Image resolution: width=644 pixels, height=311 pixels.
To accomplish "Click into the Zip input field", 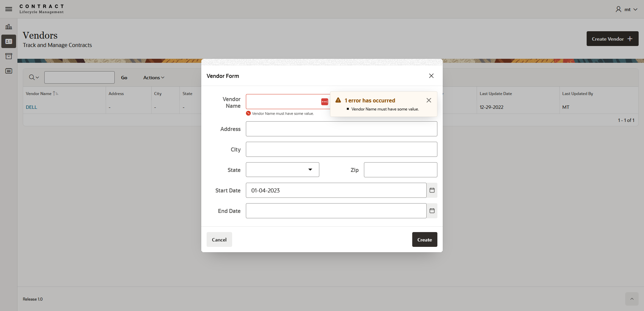I will click(x=400, y=170).
